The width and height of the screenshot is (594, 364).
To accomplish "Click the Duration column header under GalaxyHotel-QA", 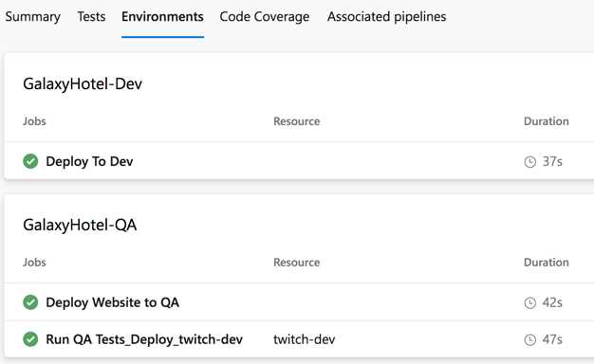I will click(547, 263).
